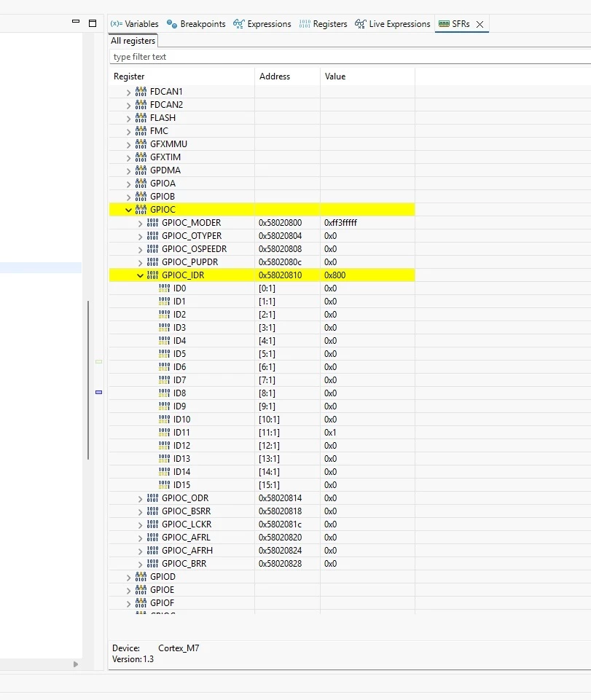Select the All registers tab
The height and width of the screenshot is (700, 591).
(133, 41)
